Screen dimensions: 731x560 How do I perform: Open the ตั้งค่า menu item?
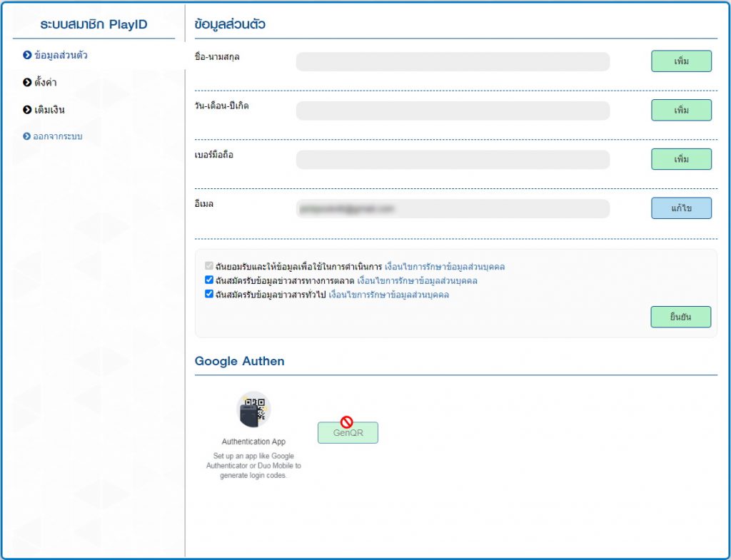(x=46, y=83)
